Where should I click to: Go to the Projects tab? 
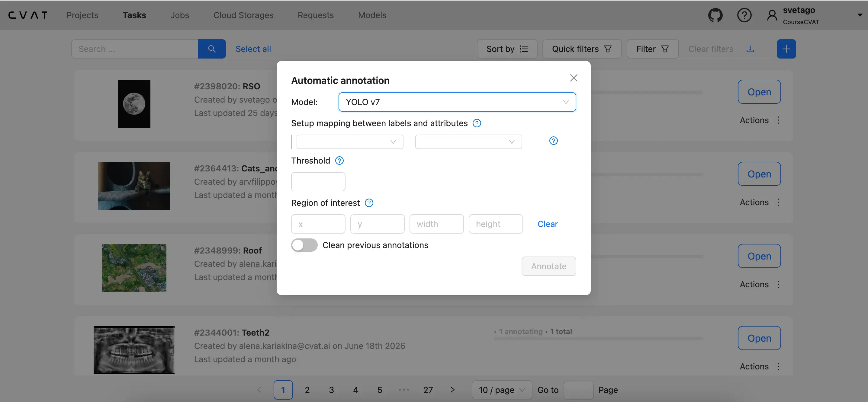click(x=82, y=15)
